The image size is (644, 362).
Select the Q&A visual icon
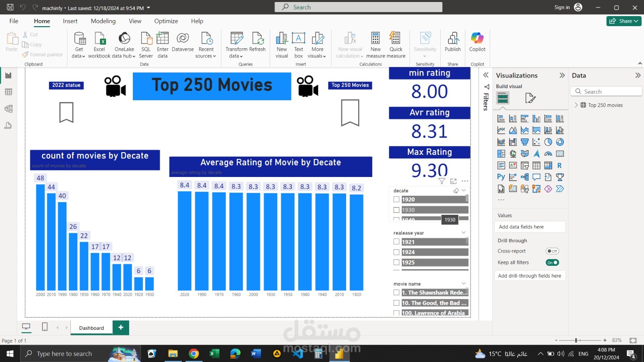(537, 177)
